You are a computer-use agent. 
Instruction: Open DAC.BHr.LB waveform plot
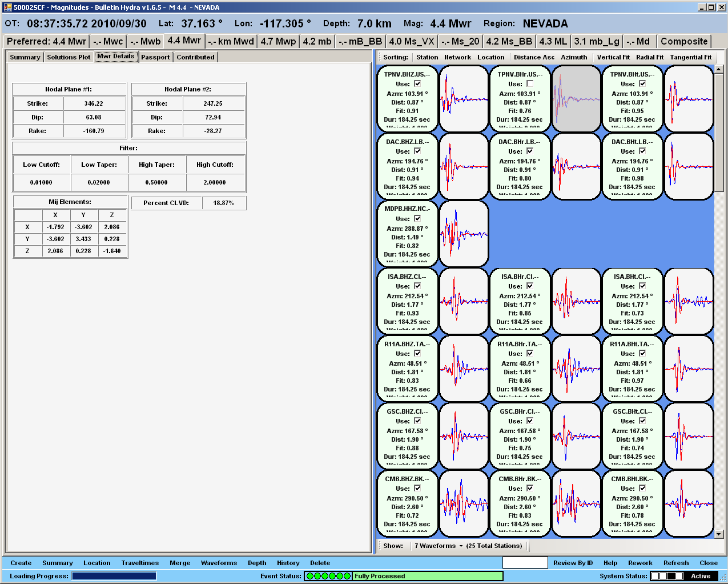tap(577, 166)
